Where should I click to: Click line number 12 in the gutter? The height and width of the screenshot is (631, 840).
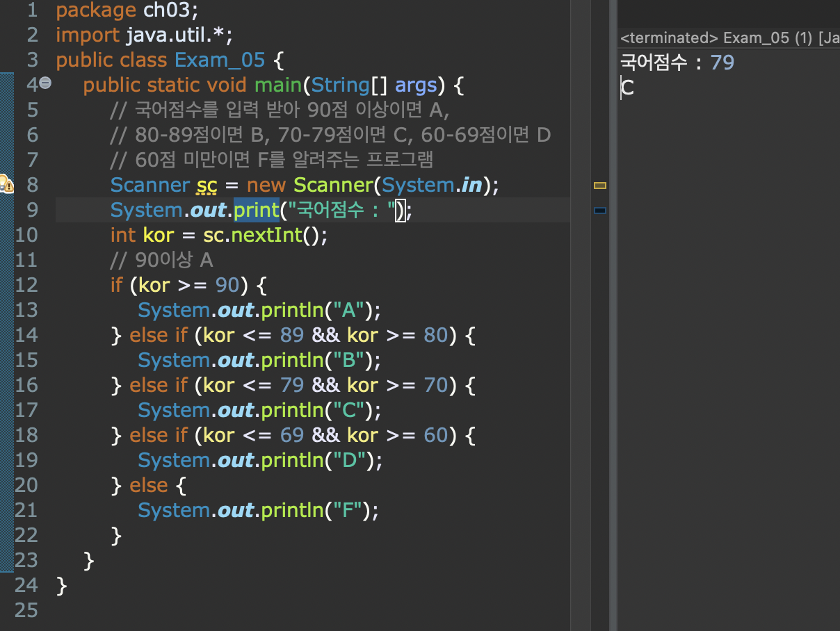click(26, 285)
